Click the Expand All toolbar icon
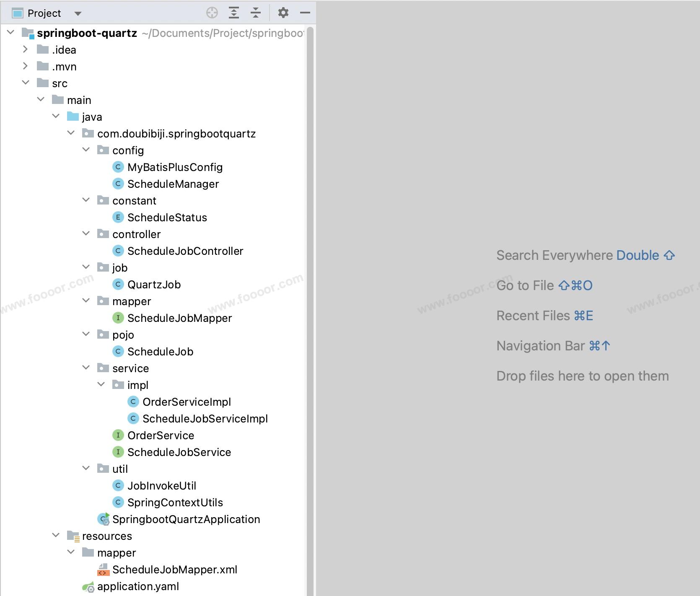This screenshot has height=596, width=700. [234, 13]
